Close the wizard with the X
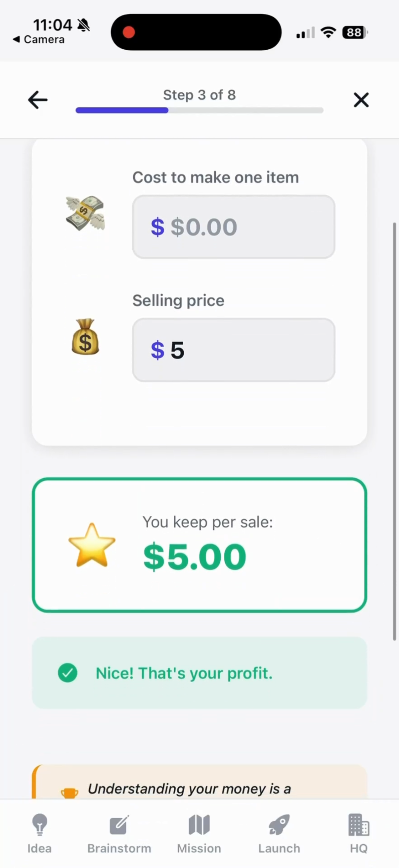This screenshot has height=868, width=399. (x=361, y=100)
